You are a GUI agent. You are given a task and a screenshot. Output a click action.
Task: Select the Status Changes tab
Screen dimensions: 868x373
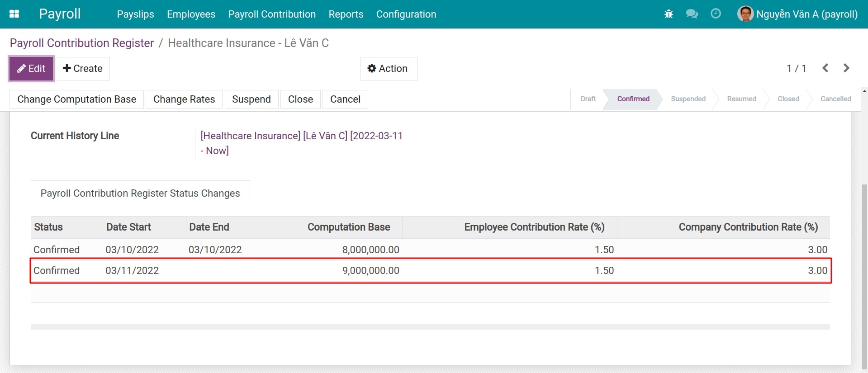[140, 194]
